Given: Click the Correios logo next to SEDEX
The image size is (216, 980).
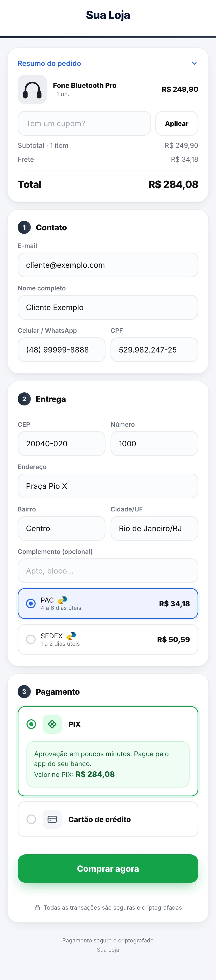Looking at the screenshot, I should click(71, 636).
